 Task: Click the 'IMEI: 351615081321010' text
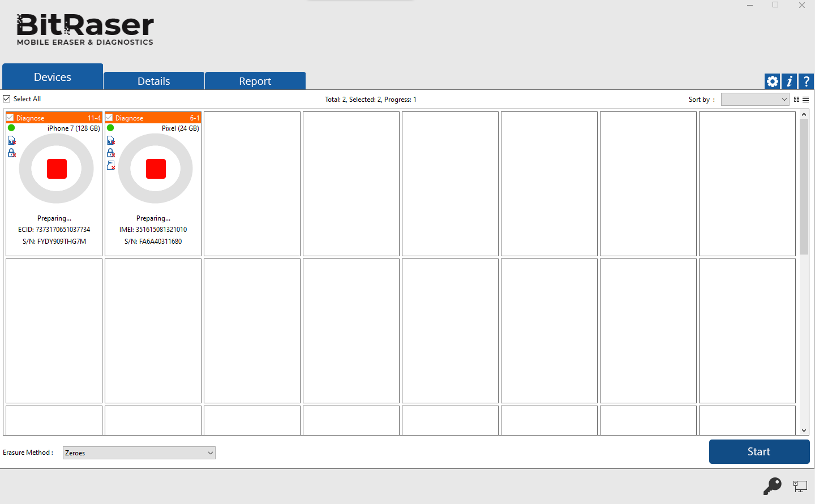[153, 230]
